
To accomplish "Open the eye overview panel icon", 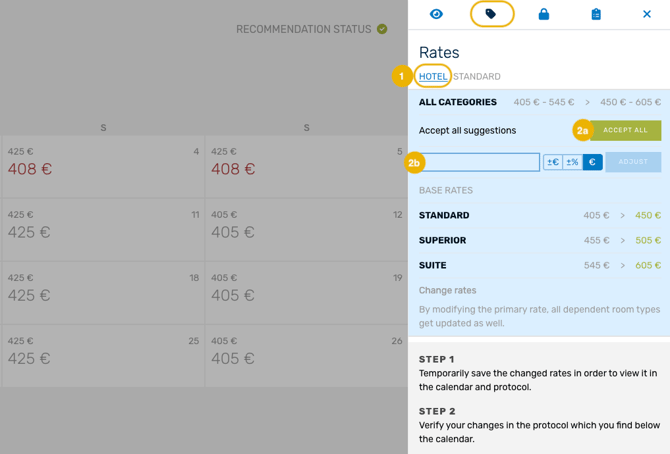I will (436, 14).
